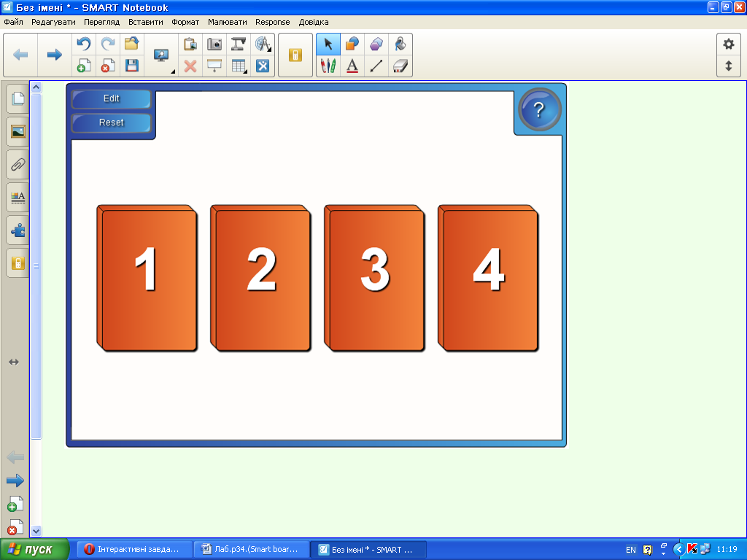Save the file with floppy disk icon

click(132, 66)
